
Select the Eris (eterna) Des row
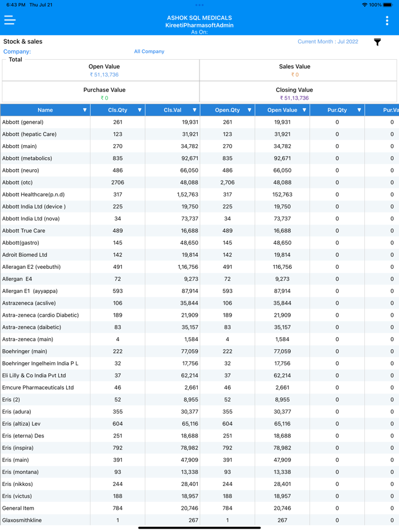[199, 436]
